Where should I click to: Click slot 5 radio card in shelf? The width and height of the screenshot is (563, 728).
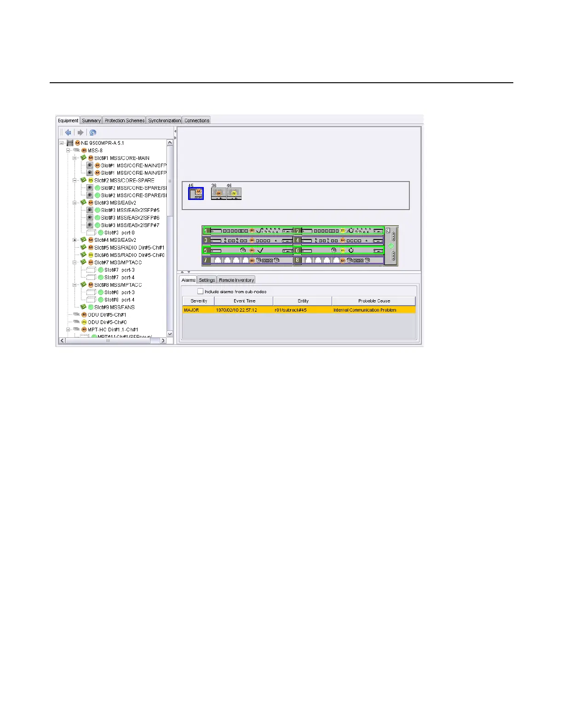[x=248, y=250]
